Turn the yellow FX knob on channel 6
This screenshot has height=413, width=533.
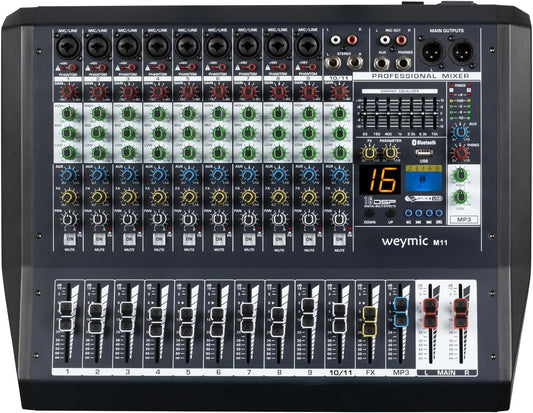pos(219,197)
